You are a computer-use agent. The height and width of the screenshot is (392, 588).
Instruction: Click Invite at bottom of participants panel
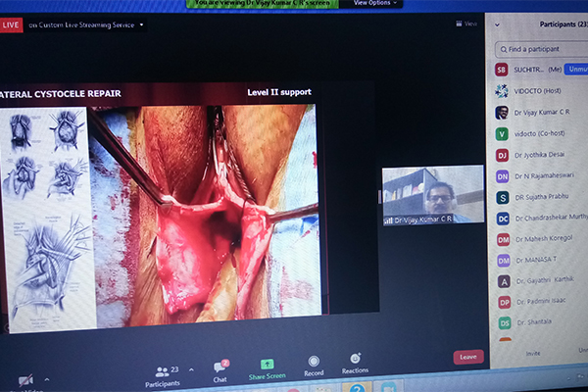(x=532, y=353)
